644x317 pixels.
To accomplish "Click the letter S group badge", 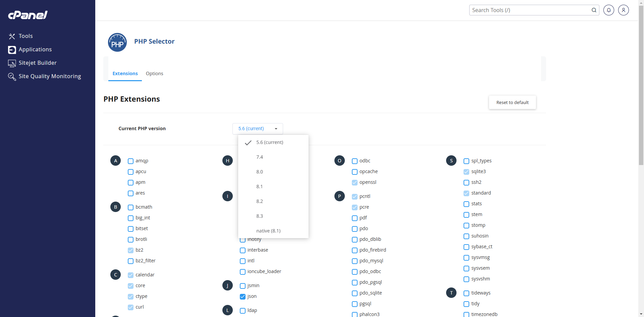I will coord(451,161).
